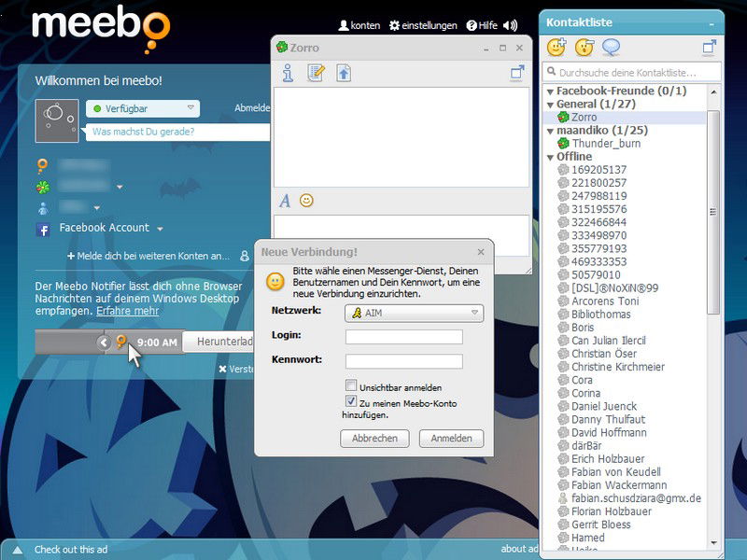Open the emoticon picker in Zorro chat

[x=306, y=201]
